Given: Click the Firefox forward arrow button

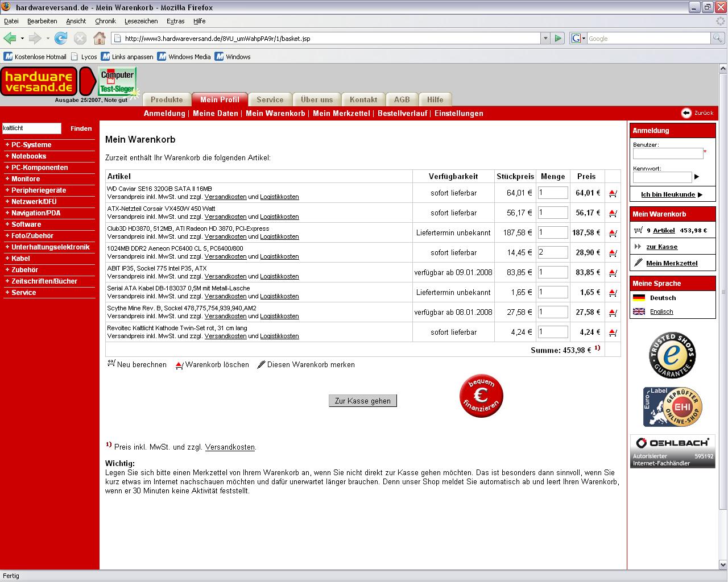Looking at the screenshot, I should (x=35, y=38).
